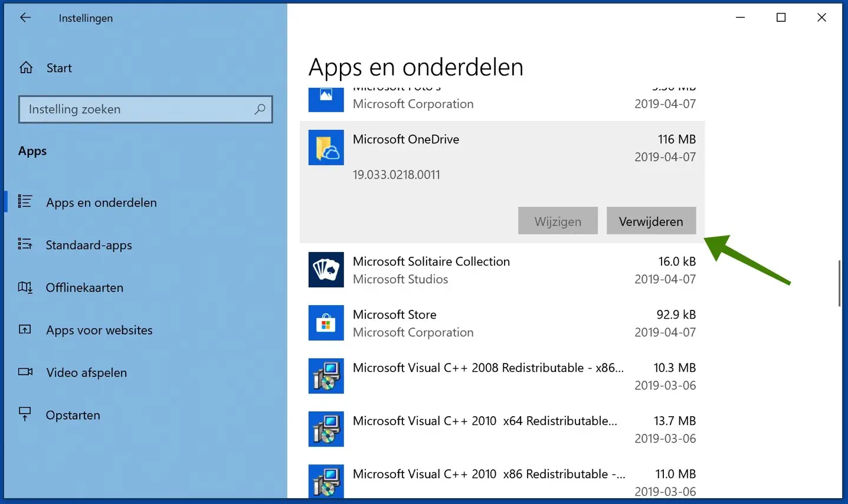The image size is (848, 504).
Task: Click the Offlinekaarten map icon
Action: pos(25,287)
